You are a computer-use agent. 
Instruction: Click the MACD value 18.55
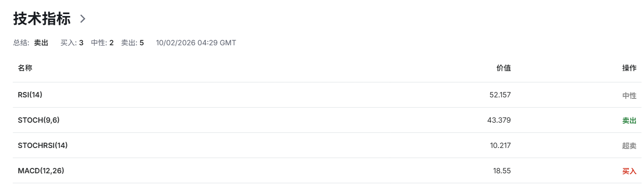[502, 170]
